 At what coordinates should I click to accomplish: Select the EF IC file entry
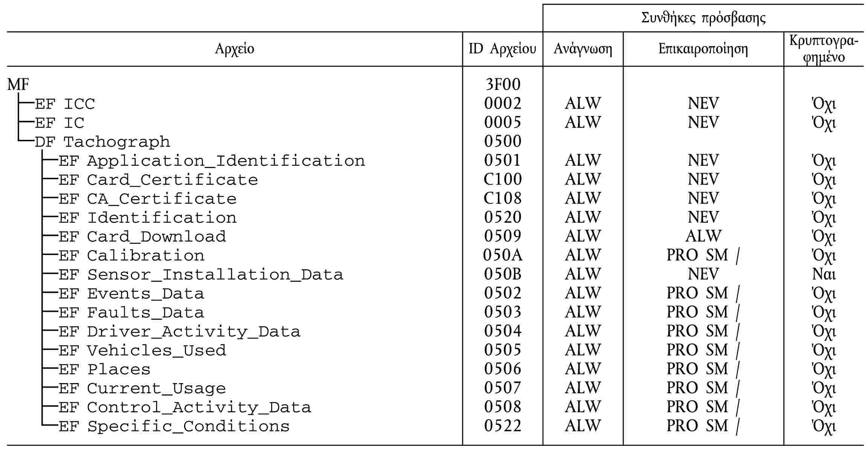tap(59, 123)
